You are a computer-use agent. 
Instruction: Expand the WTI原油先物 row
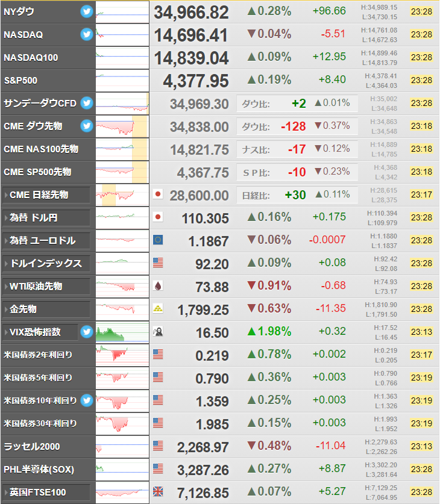(x=46, y=287)
